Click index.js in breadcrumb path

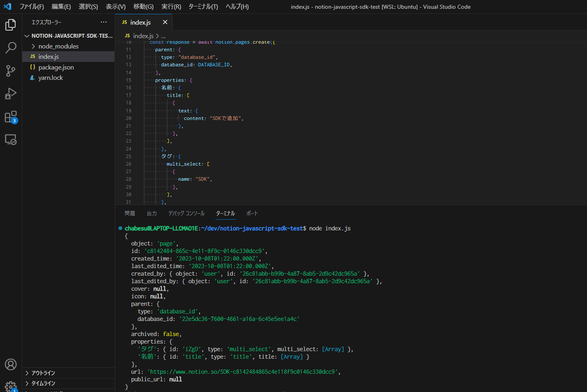(x=143, y=36)
